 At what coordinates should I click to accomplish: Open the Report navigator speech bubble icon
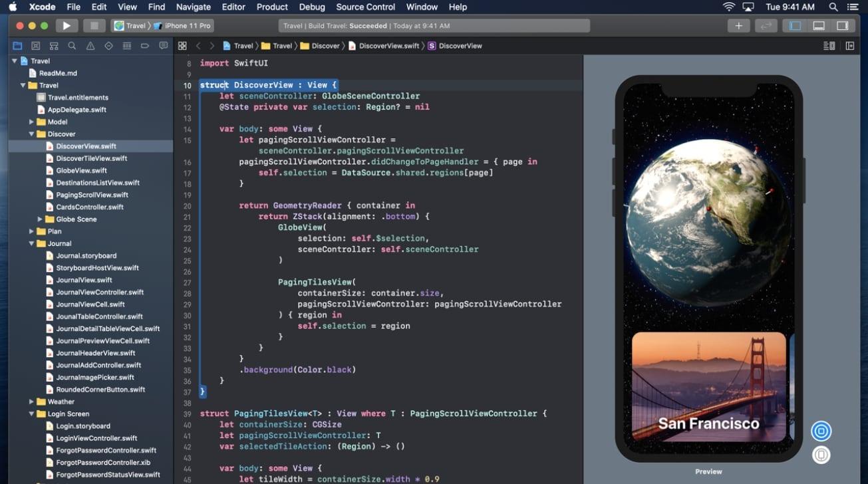click(163, 46)
